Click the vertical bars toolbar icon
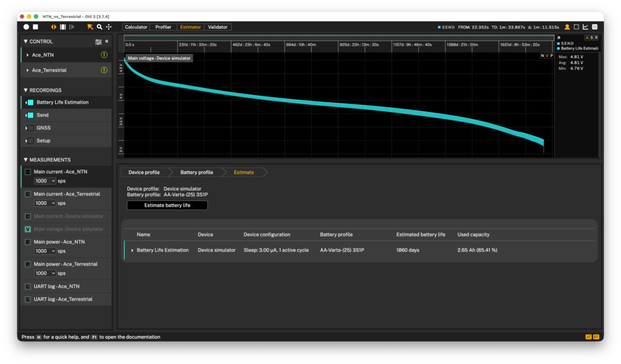 (63, 27)
